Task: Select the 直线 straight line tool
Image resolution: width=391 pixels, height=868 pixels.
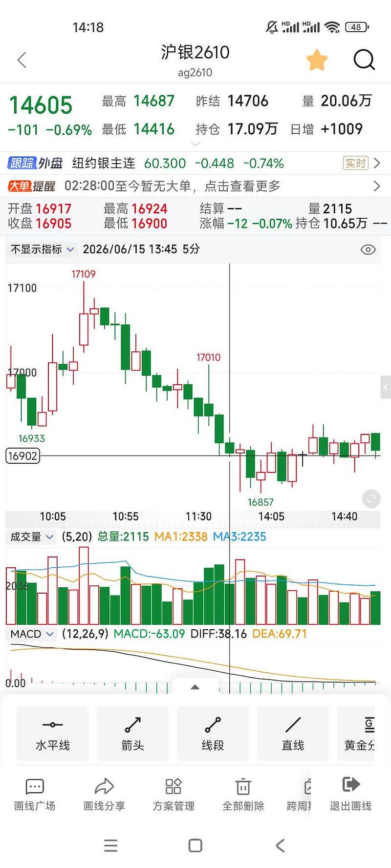Action: click(293, 734)
